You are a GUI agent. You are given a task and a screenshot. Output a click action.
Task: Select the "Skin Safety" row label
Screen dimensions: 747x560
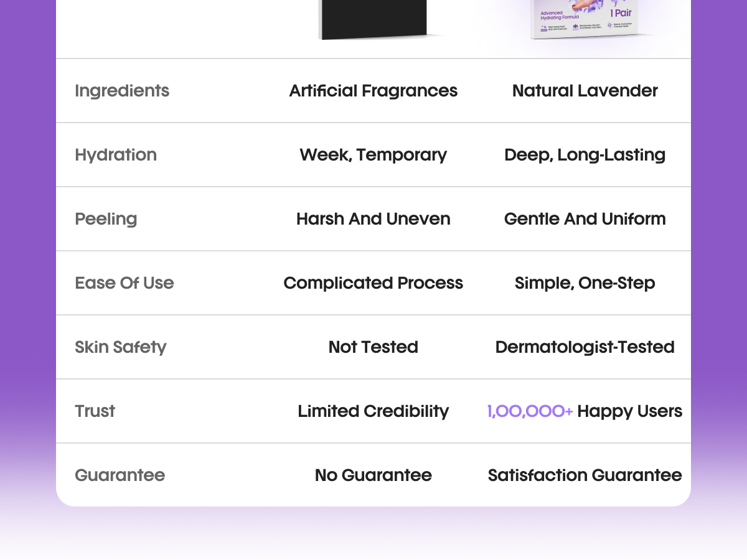point(121,347)
